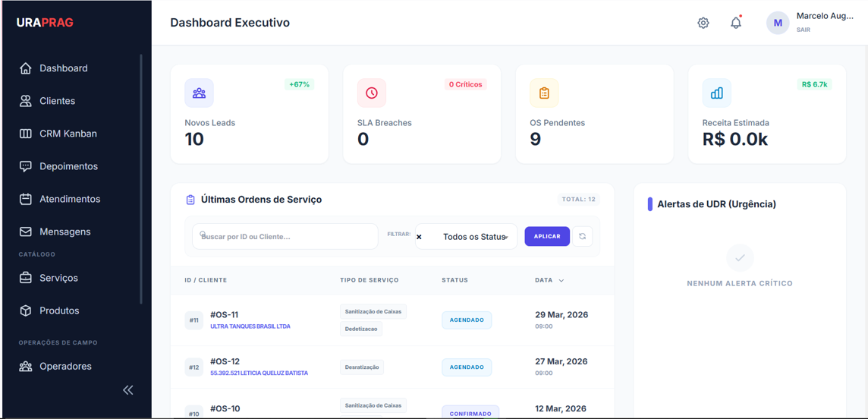The width and height of the screenshot is (868, 419).
Task: Click the SLA Breaches clock icon
Action: point(372,93)
